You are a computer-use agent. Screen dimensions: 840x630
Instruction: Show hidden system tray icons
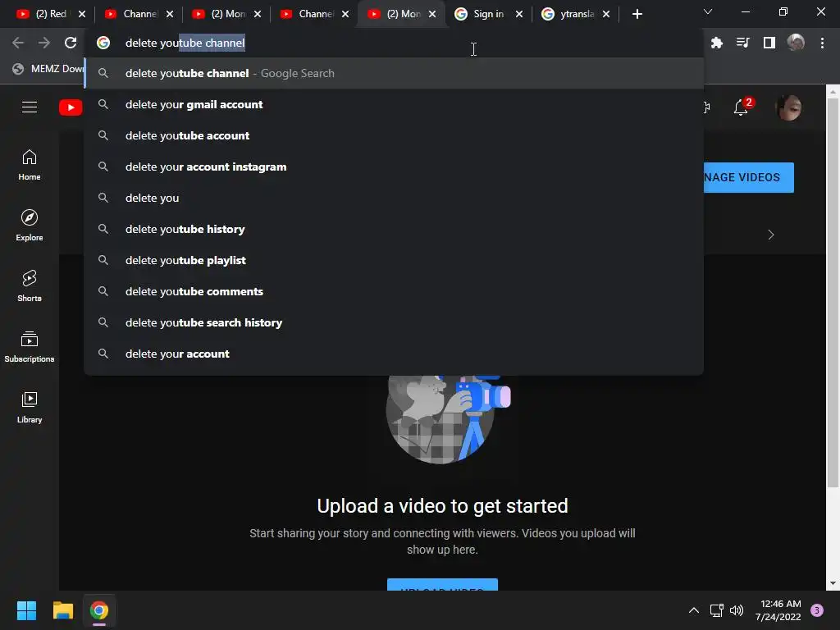(x=694, y=610)
